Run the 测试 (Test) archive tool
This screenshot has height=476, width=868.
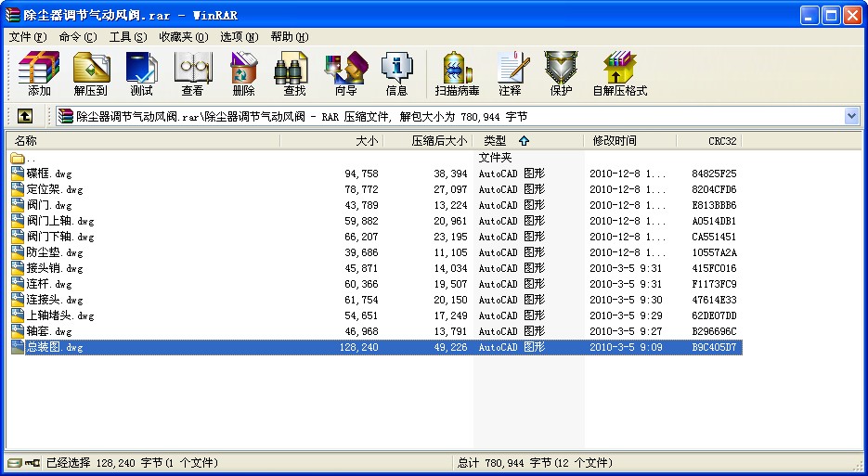pyautogui.click(x=141, y=73)
